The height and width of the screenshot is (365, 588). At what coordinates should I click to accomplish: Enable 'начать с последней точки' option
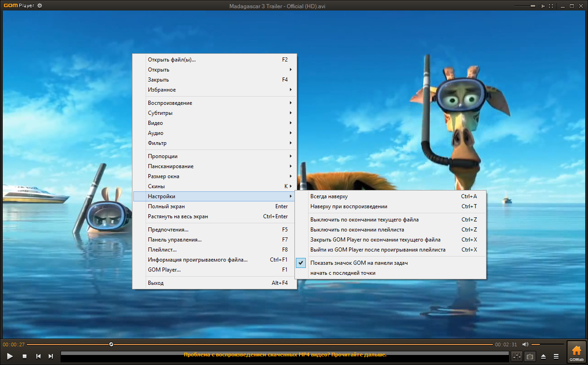click(391, 273)
